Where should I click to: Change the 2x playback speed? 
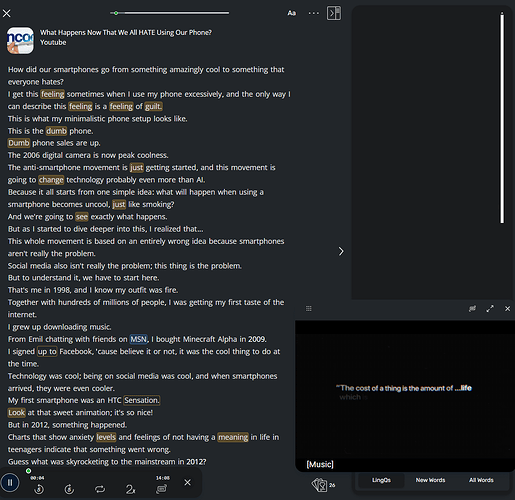[130, 489]
